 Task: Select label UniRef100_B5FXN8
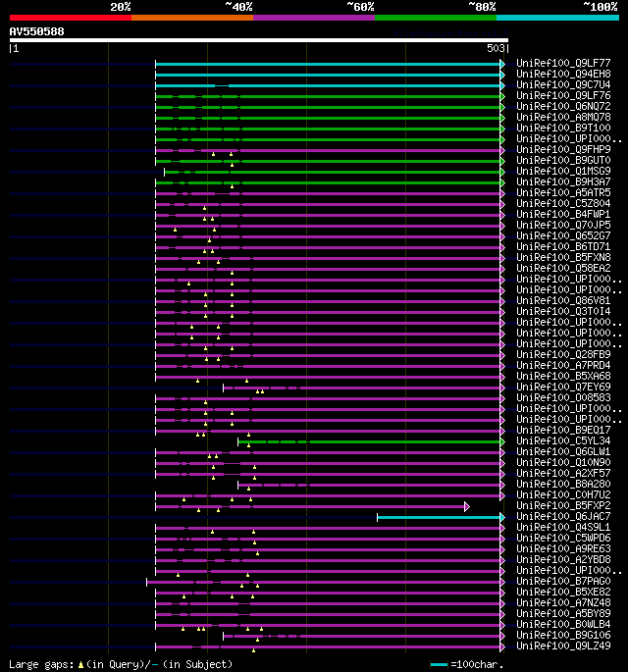563,258
